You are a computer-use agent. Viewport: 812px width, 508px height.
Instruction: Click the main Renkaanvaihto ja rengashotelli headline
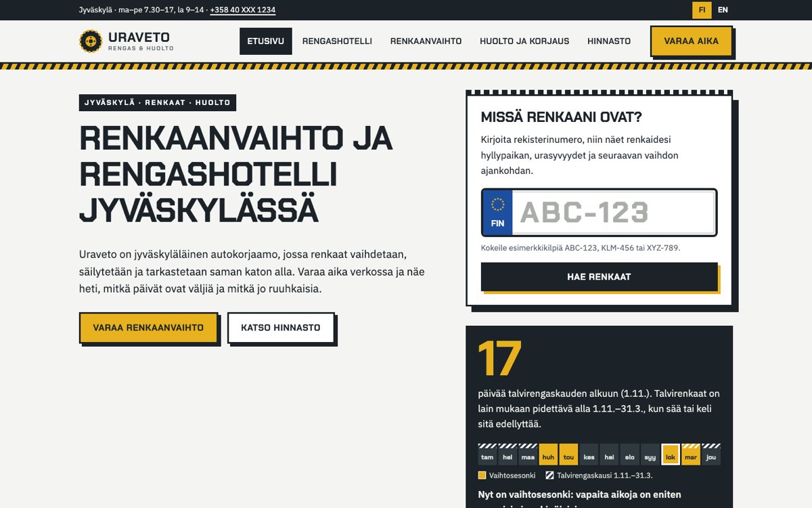(236, 175)
